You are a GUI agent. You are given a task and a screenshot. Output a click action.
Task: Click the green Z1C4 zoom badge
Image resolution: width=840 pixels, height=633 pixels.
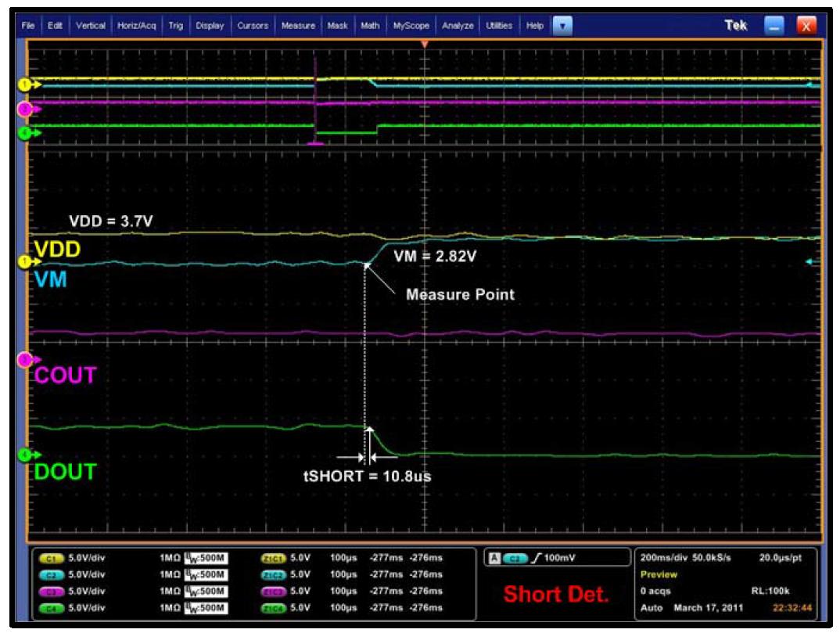click(x=273, y=608)
